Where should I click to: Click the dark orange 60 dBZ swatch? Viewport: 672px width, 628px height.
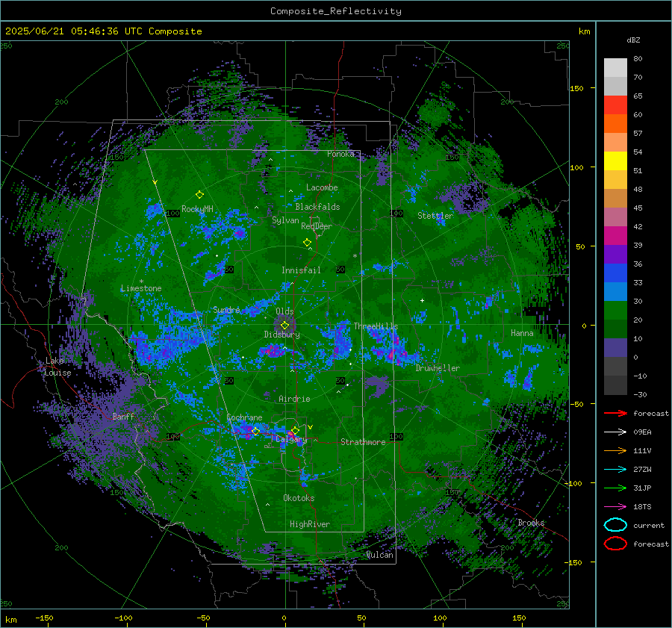click(615, 123)
